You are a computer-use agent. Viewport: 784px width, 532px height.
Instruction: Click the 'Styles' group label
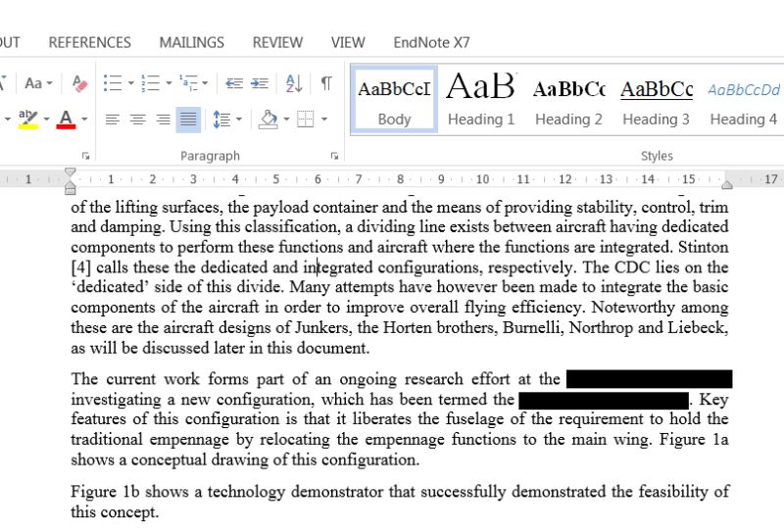click(x=657, y=156)
